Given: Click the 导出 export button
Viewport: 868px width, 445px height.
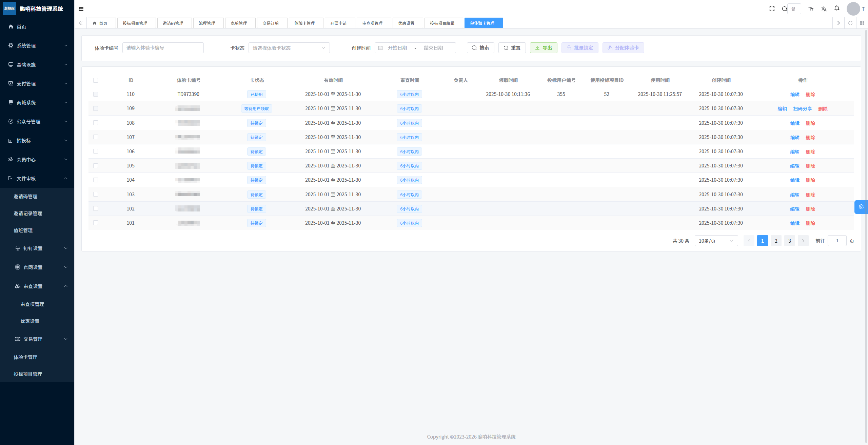Looking at the screenshot, I should pos(544,48).
